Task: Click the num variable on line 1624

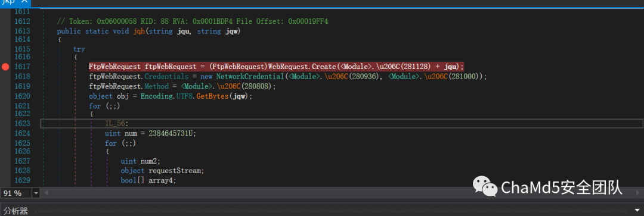Action: coord(130,133)
